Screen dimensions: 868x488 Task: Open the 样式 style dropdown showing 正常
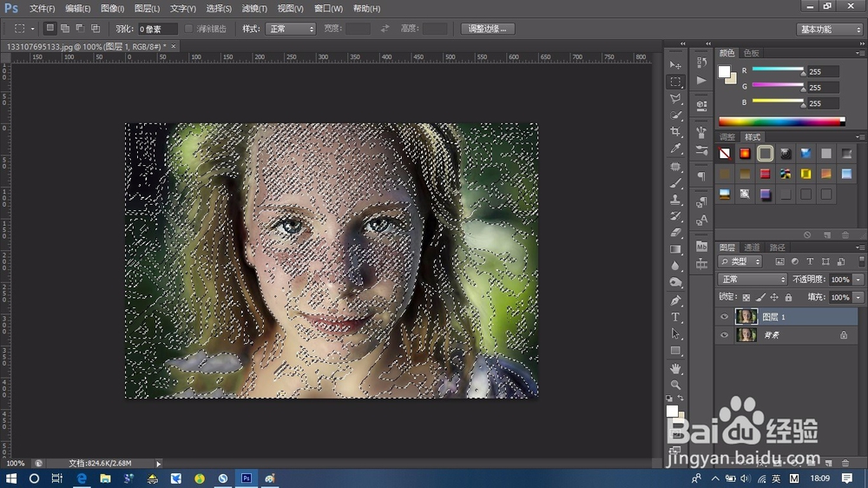(291, 29)
